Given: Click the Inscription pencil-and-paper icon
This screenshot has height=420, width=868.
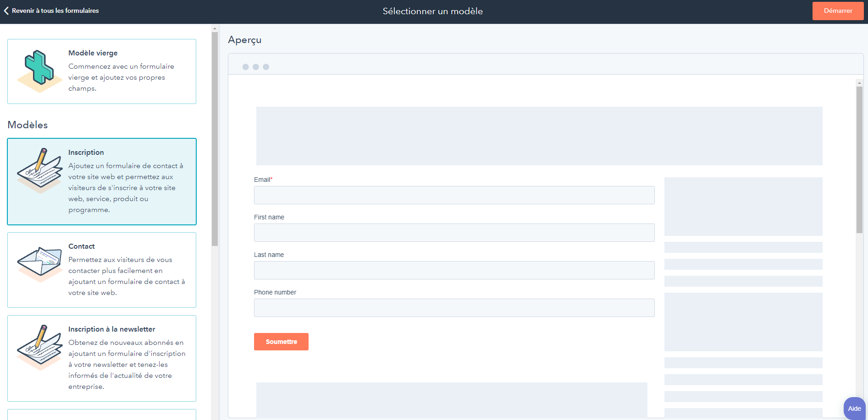Looking at the screenshot, I should click(x=39, y=169).
